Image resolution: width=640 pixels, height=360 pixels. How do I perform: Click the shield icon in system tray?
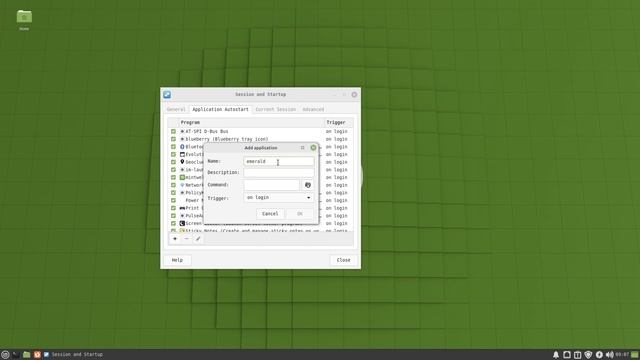click(588, 355)
